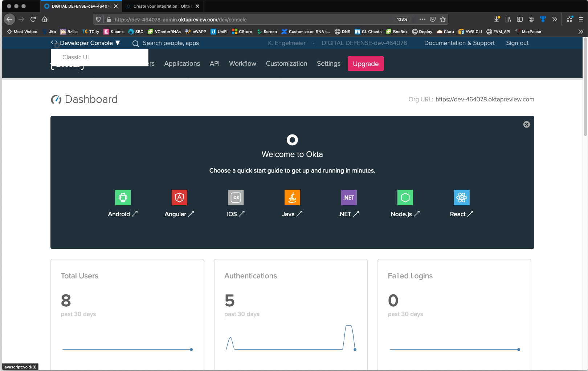Click the Upgrade button
The width and height of the screenshot is (588, 371).
[x=366, y=64]
